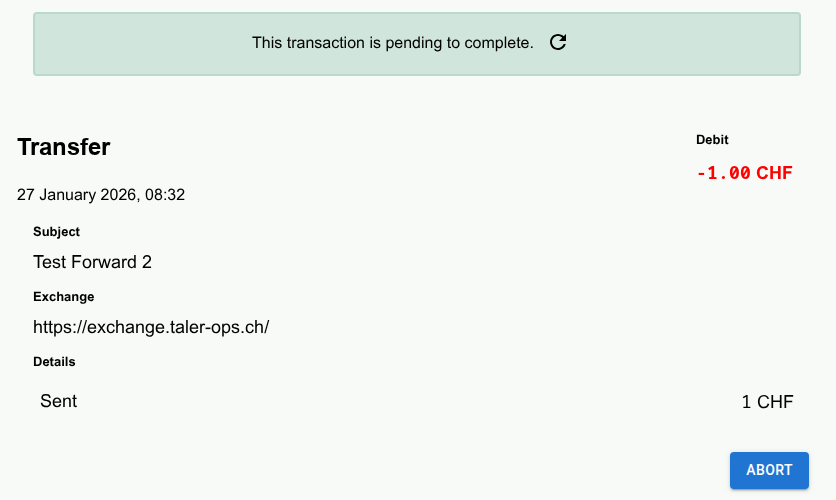This screenshot has height=500, width=836.
Task: Click the Subject label
Action: tap(56, 232)
